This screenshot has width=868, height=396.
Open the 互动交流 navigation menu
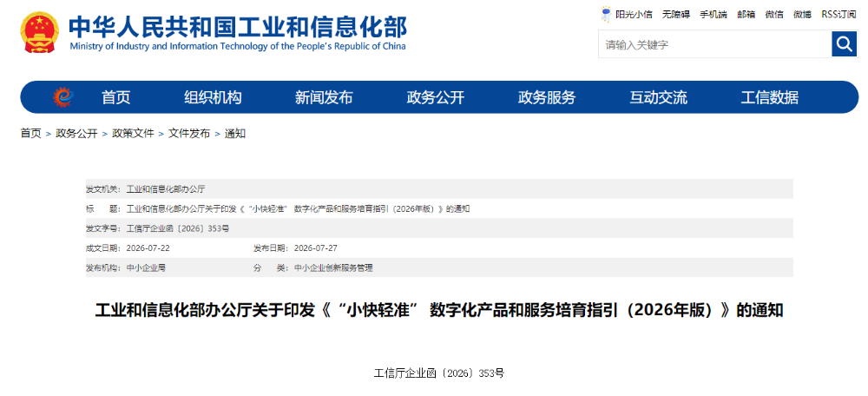click(658, 97)
